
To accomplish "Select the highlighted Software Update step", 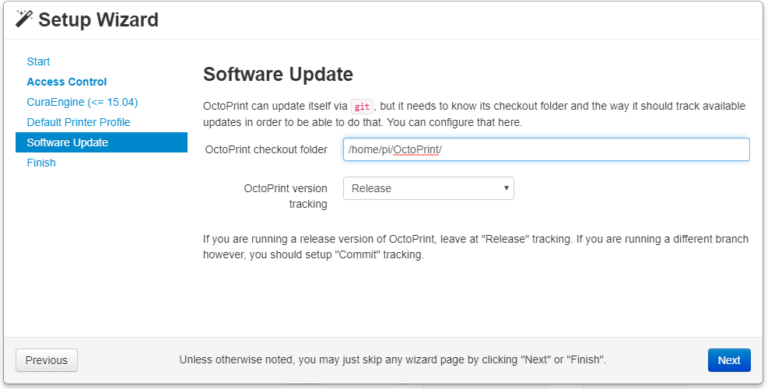I will 101,142.
